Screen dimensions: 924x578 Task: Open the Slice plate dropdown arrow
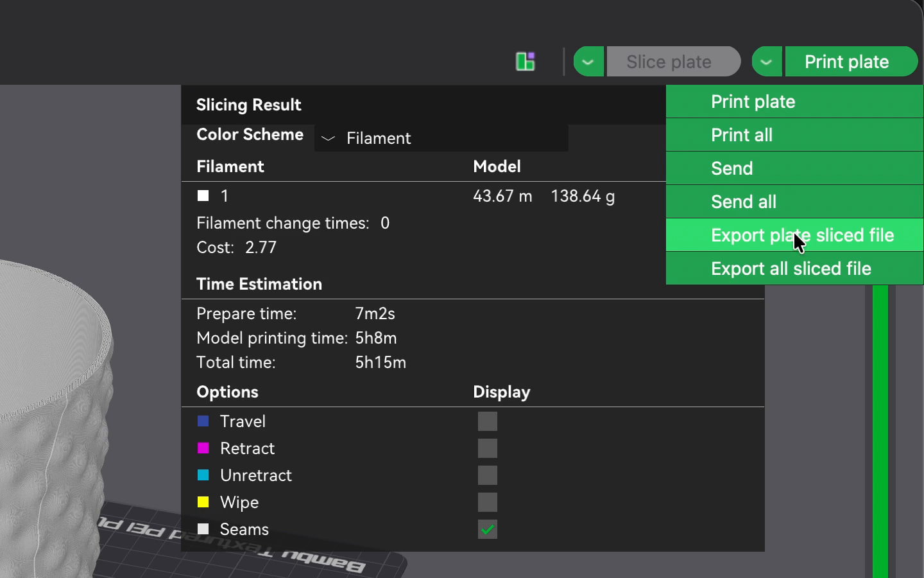[588, 62]
